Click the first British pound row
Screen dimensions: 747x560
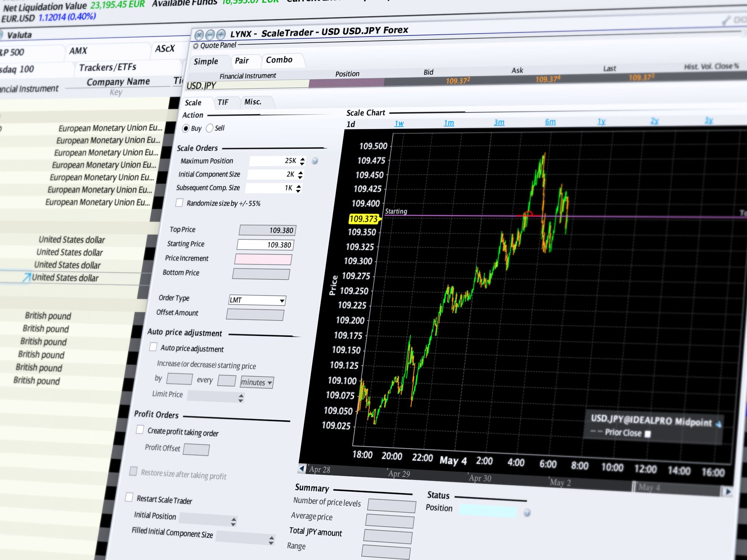[48, 316]
